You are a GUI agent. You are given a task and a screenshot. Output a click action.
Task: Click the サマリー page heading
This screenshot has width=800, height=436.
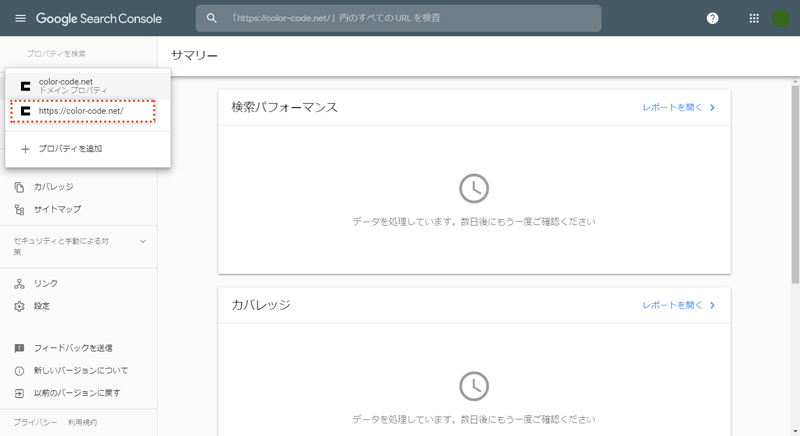click(194, 55)
